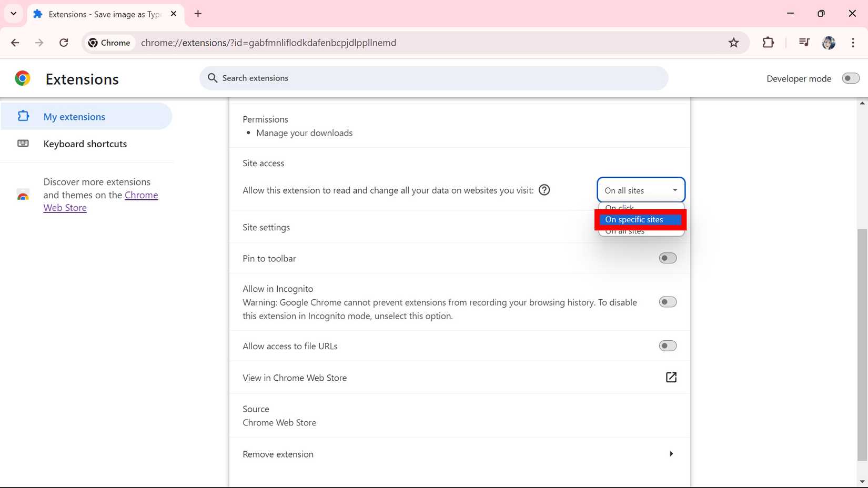Expand the Remove extension row

click(x=671, y=453)
